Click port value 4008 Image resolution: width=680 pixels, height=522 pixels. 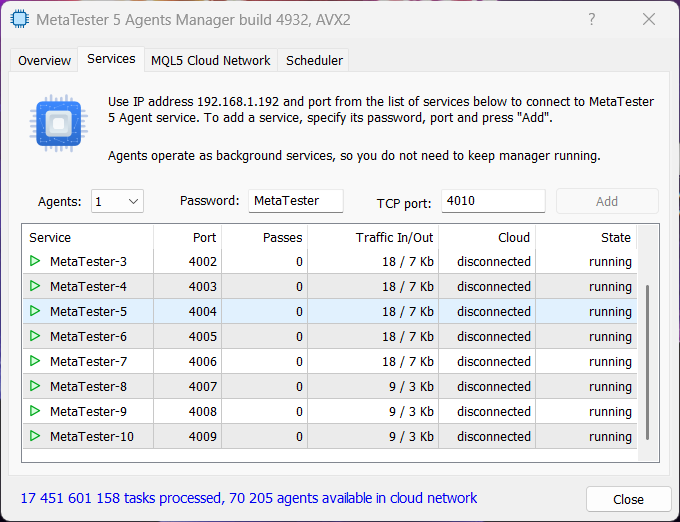[203, 411]
